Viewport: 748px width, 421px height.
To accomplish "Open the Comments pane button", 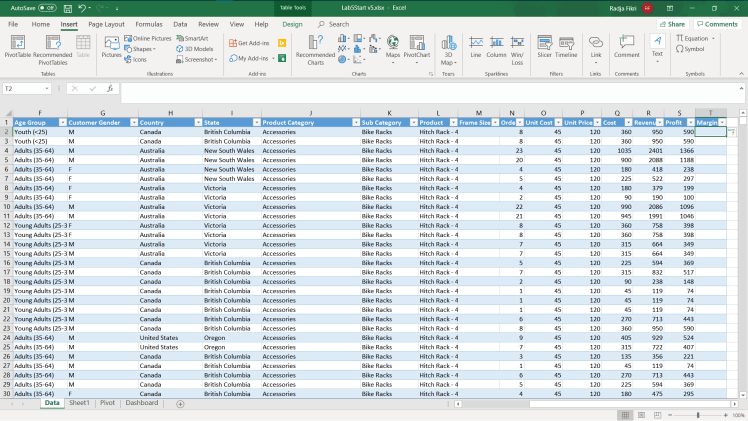I will click(717, 24).
